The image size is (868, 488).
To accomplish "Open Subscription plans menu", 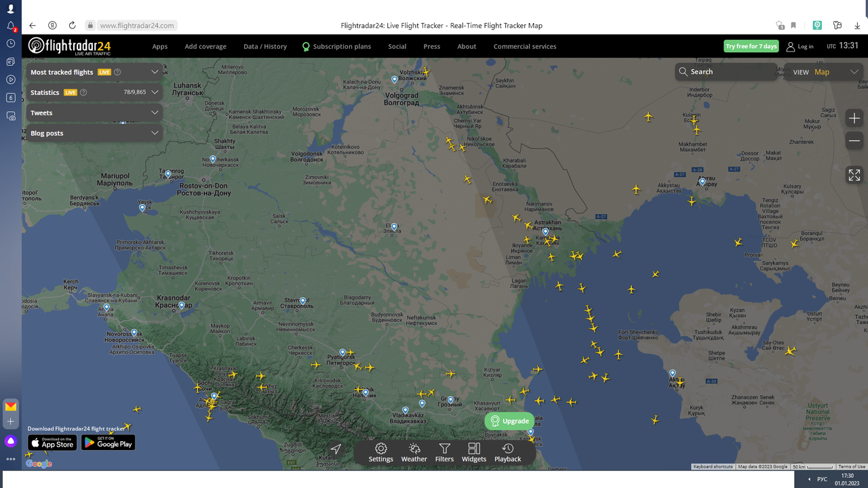I will tap(337, 47).
